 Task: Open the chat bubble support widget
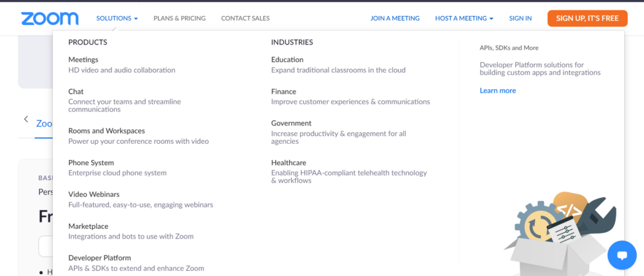(x=622, y=255)
